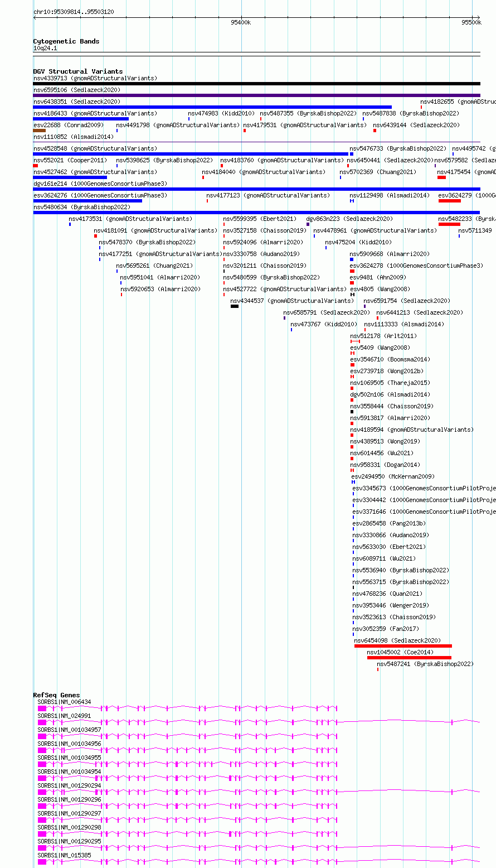Open nsv4186433 variant label
This screenshot has width=496, height=868.
point(95,113)
